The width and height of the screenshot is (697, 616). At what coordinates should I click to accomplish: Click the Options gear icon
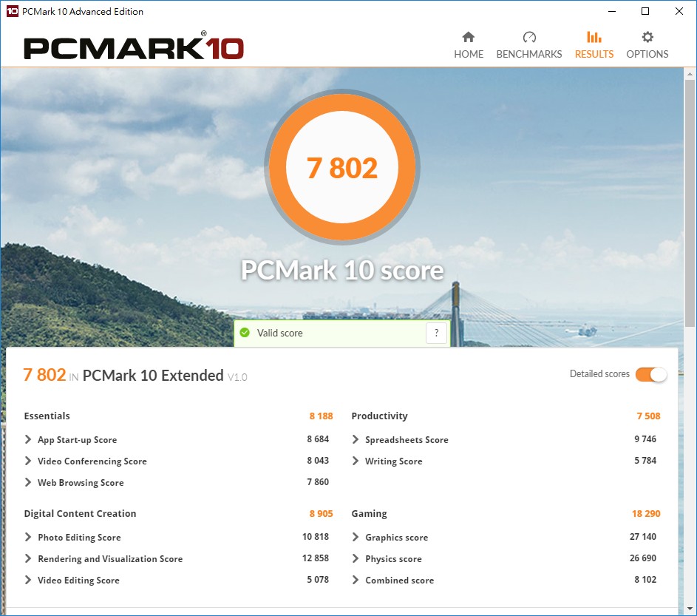(x=647, y=37)
